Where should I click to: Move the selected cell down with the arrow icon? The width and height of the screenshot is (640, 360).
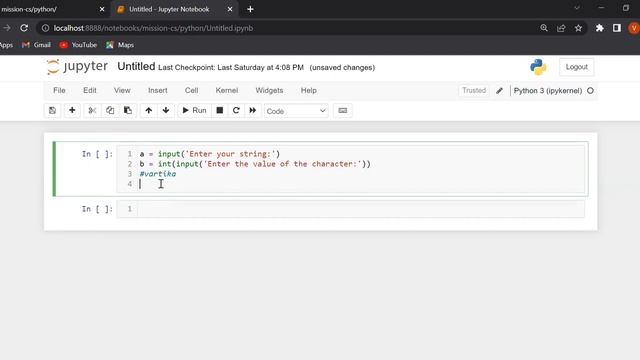[166, 111]
